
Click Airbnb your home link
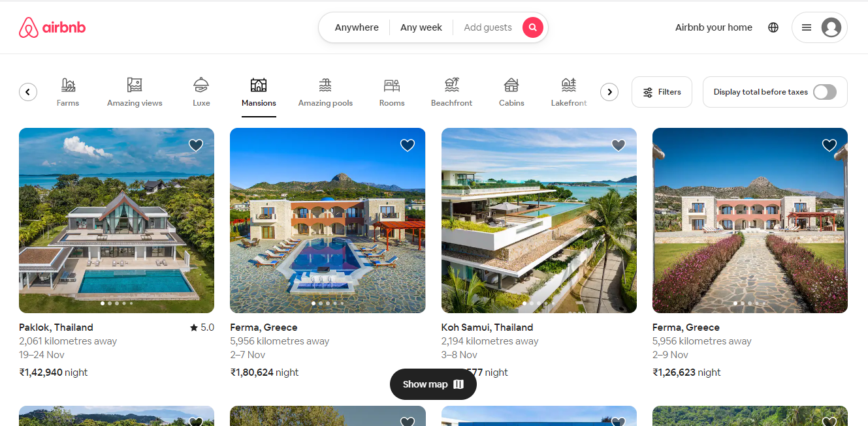point(714,27)
